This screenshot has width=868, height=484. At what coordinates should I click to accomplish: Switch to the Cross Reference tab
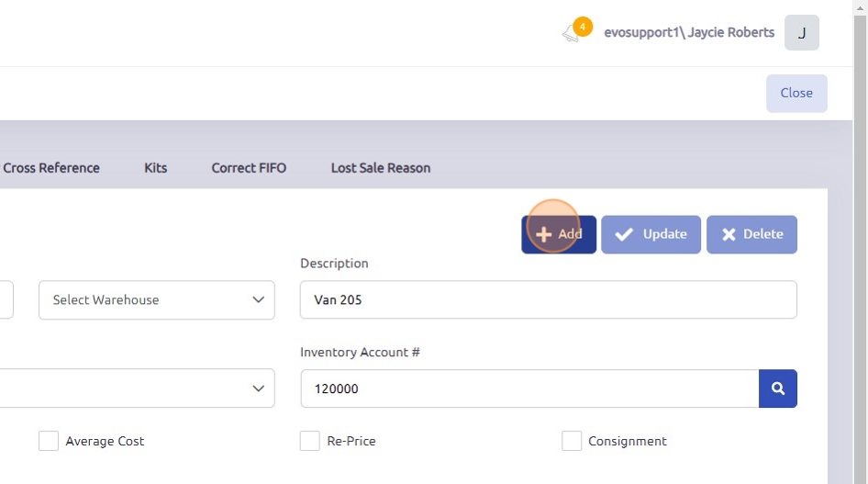tap(51, 168)
